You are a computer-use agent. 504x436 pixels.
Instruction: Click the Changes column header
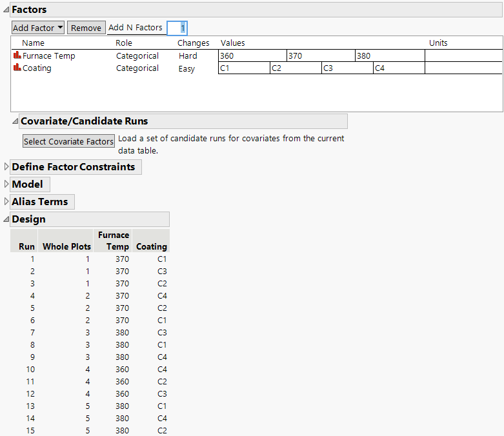193,43
